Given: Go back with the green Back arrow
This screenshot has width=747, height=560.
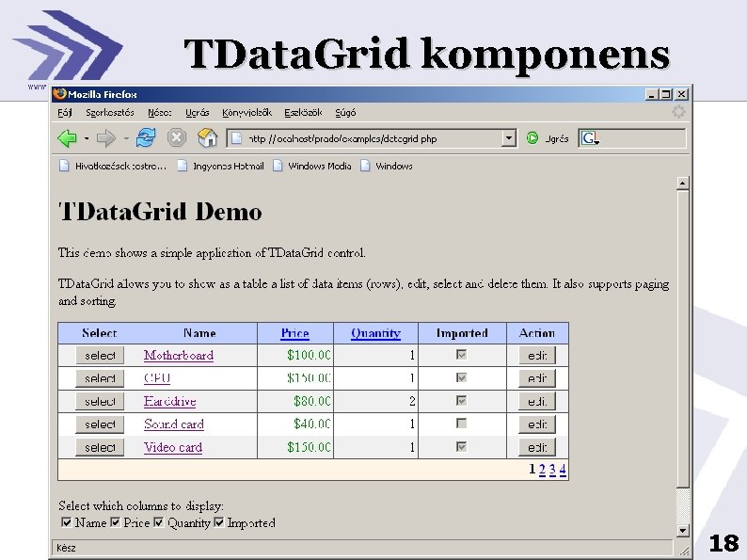Looking at the screenshot, I should tap(67, 138).
